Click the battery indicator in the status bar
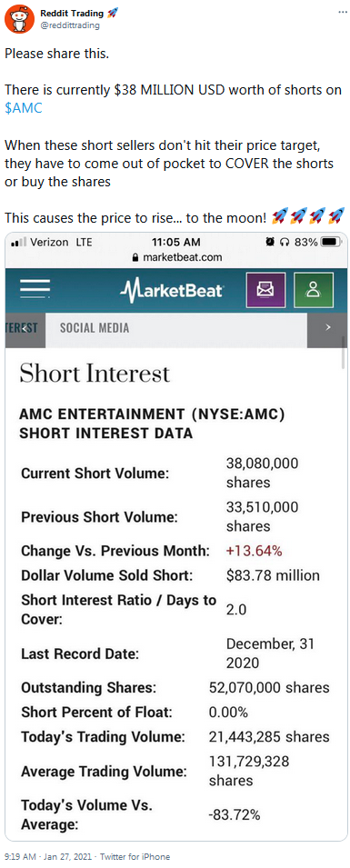 point(332,242)
